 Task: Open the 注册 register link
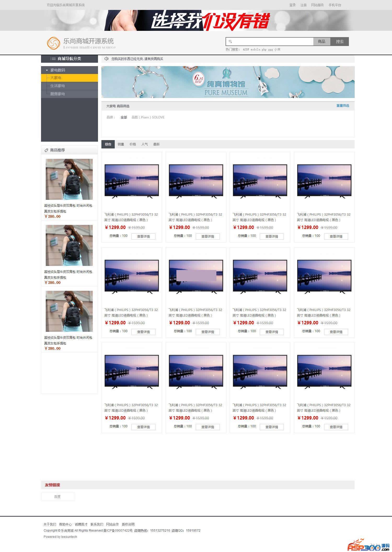click(x=303, y=5)
